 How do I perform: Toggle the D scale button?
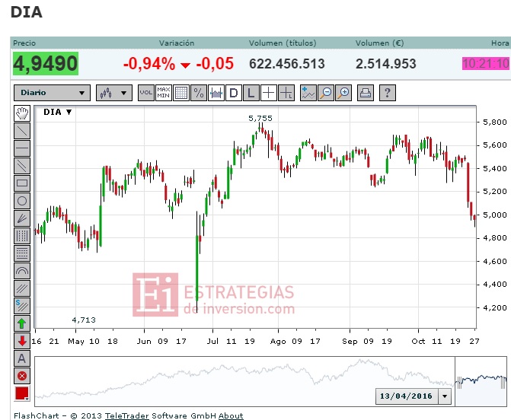pos(234,93)
